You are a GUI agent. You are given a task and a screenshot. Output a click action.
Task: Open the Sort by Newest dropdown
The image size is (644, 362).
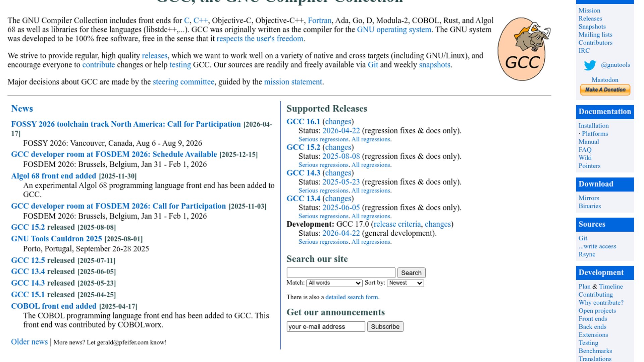pyautogui.click(x=405, y=283)
